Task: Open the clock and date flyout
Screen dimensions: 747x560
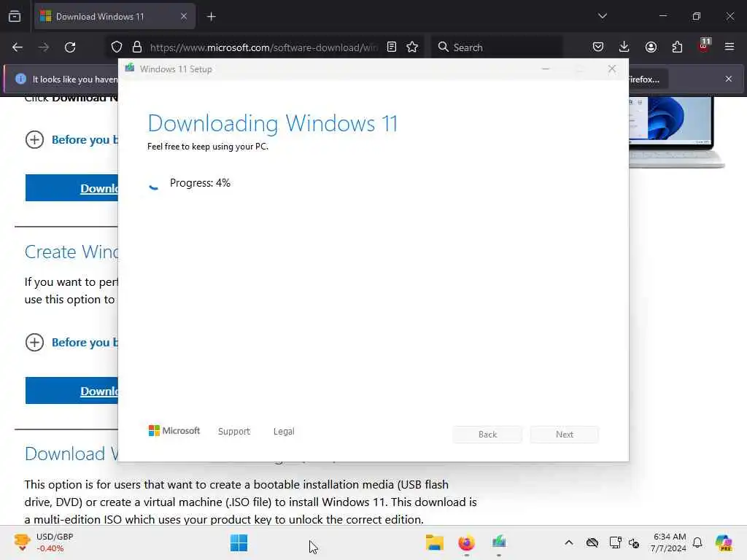Action: (x=669, y=542)
